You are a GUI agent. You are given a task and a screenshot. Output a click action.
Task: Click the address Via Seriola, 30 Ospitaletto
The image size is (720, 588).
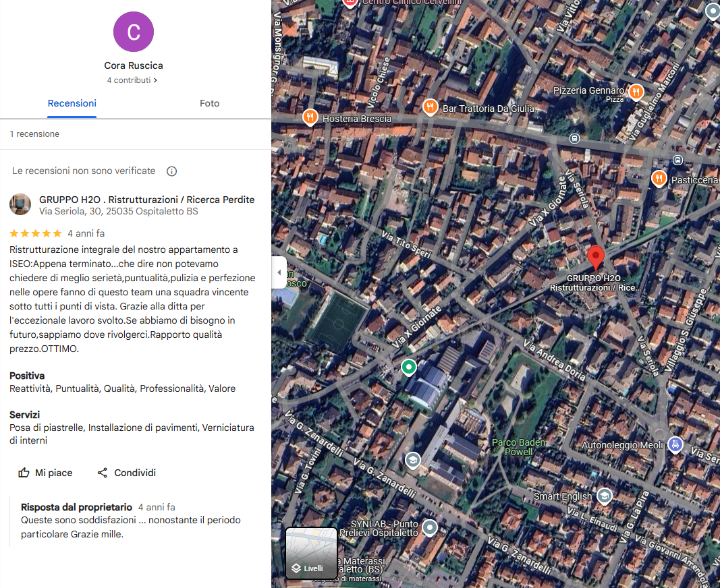click(x=119, y=211)
